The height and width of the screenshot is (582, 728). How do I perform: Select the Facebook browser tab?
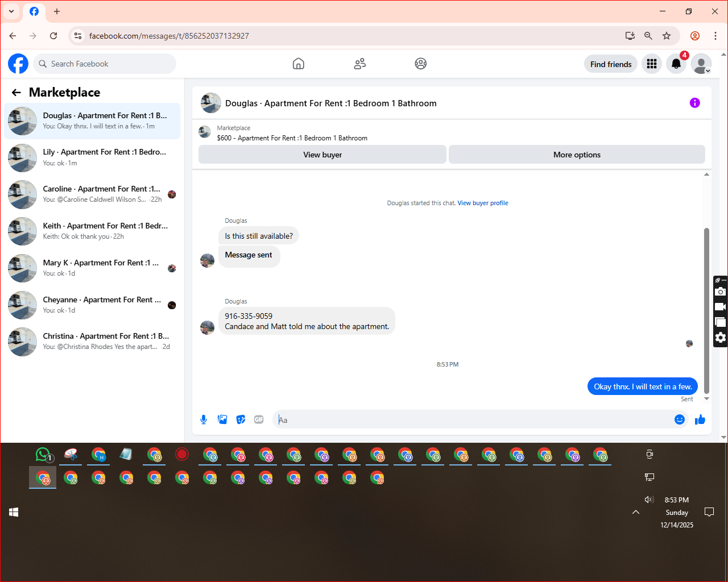(x=34, y=11)
